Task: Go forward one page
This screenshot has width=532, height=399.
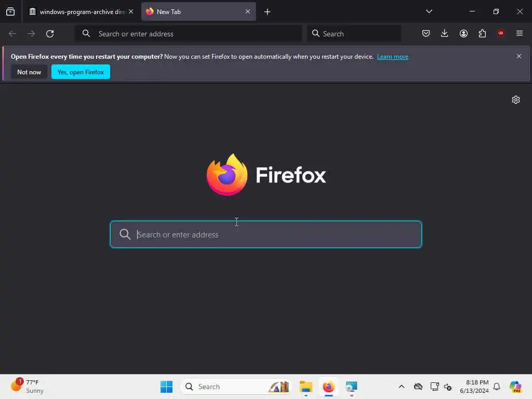Action: point(31,34)
